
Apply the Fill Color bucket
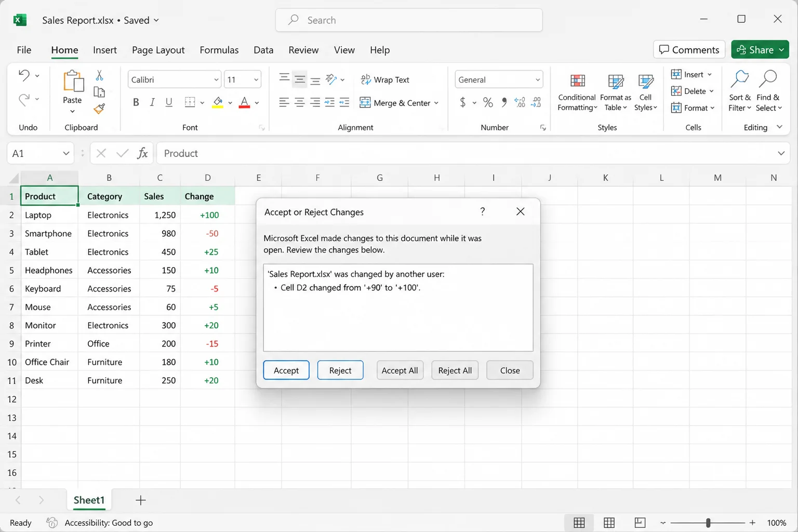pyautogui.click(x=218, y=102)
